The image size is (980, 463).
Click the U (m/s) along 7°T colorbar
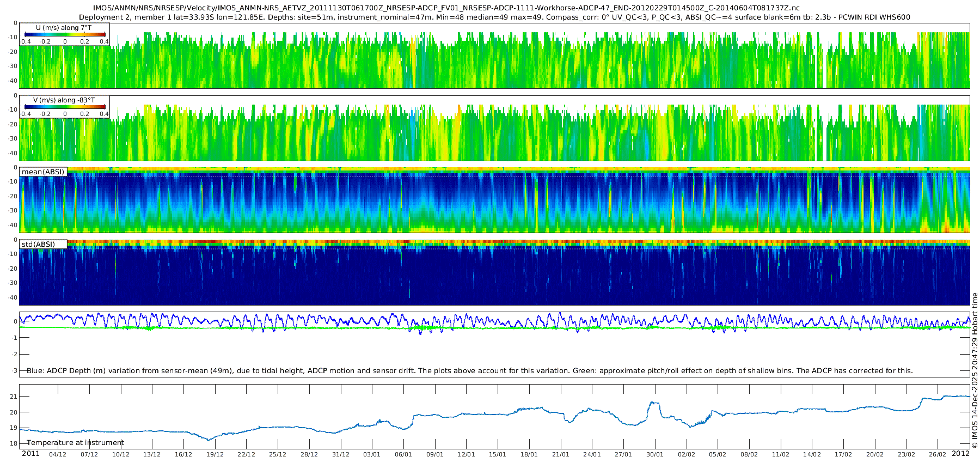tap(65, 34)
